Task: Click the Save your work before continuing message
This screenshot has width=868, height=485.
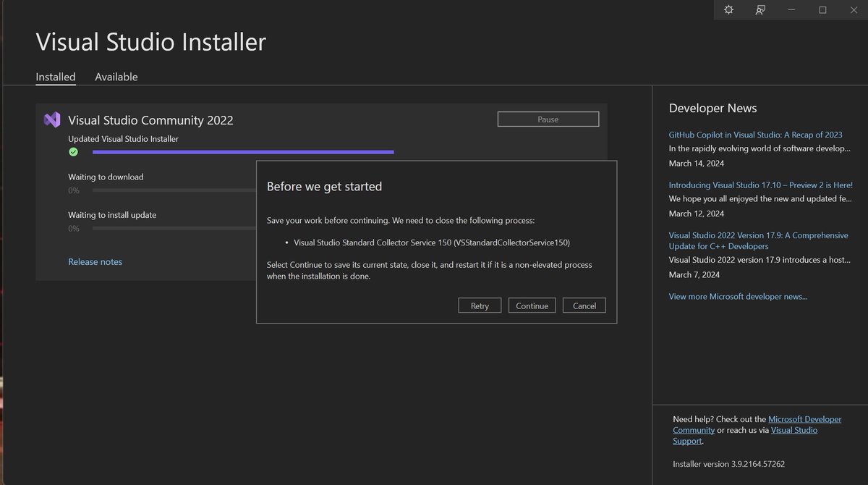Action: point(401,220)
